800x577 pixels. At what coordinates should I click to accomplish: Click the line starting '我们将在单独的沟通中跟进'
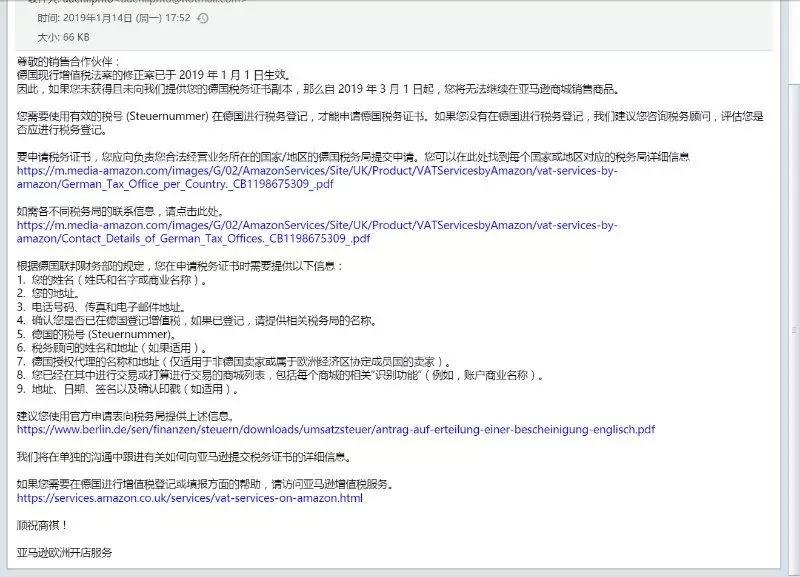click(x=185, y=457)
